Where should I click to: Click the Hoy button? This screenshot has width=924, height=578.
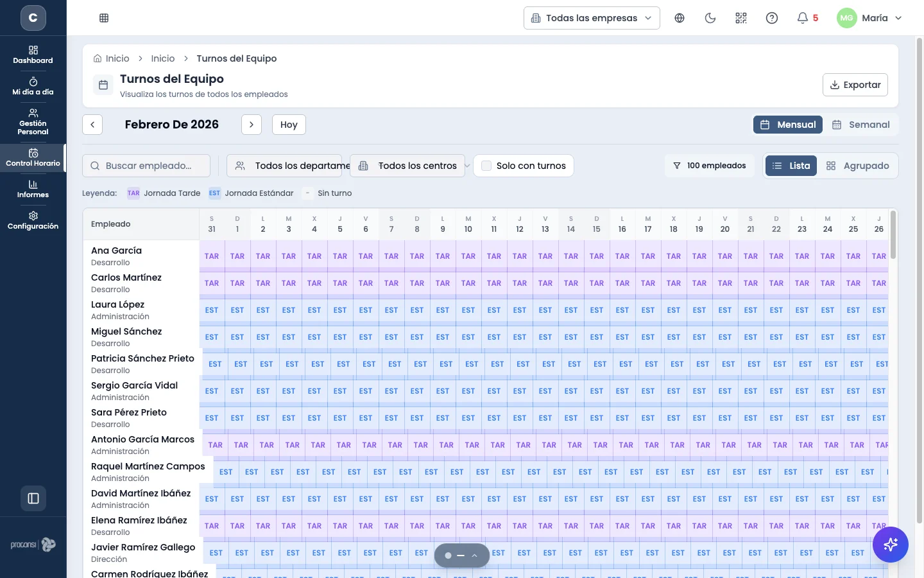point(289,125)
